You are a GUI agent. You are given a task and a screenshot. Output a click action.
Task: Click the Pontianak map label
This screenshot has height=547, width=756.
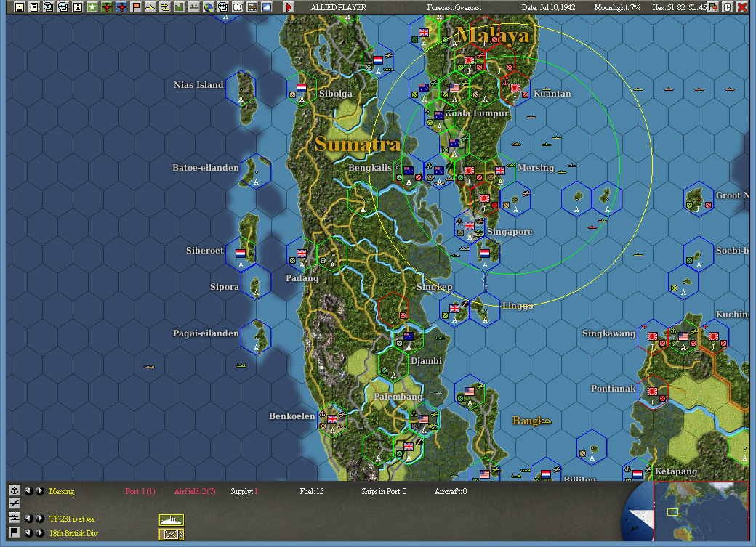[x=614, y=389]
